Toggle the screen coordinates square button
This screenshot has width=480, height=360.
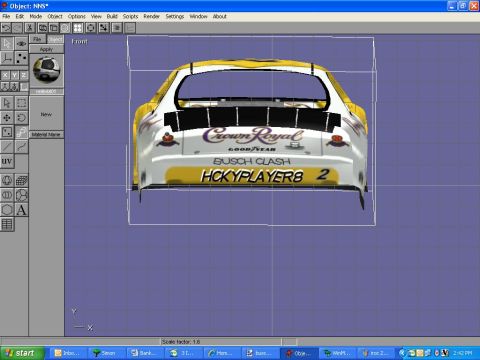[x=24, y=87]
